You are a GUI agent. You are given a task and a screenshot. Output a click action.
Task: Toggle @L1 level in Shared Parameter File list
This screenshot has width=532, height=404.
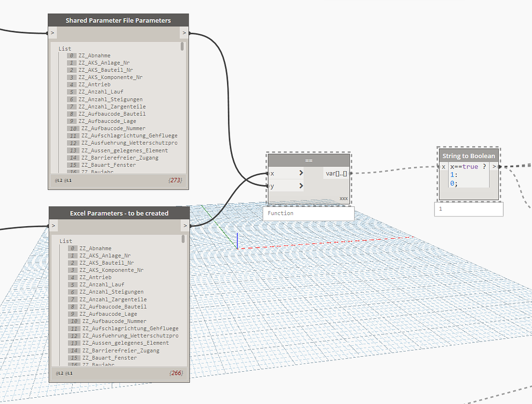[x=68, y=180]
